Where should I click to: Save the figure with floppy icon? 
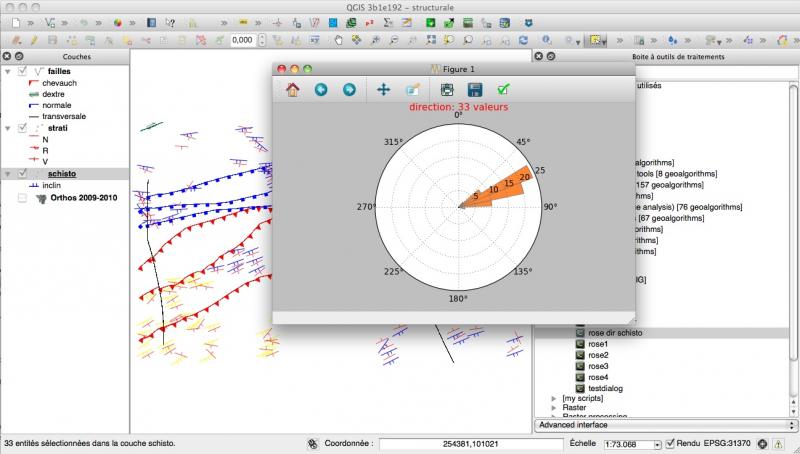476,90
